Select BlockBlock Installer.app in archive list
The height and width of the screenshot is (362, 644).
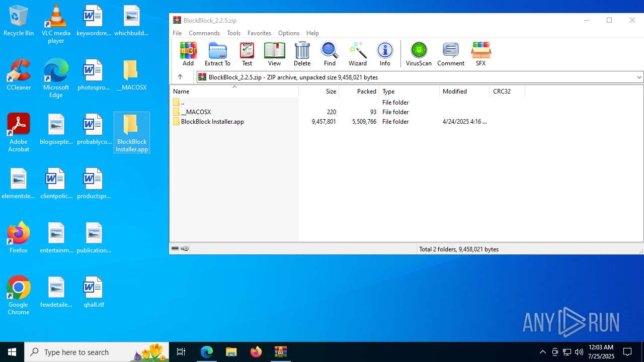pos(347,121)
